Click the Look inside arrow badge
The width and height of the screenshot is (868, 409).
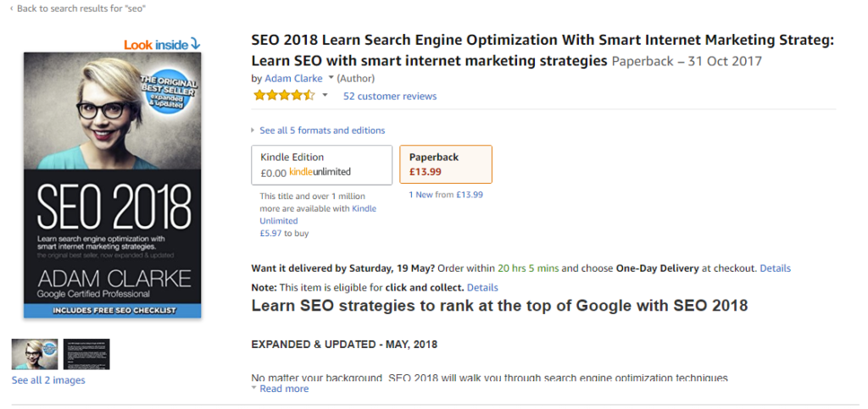(x=162, y=44)
